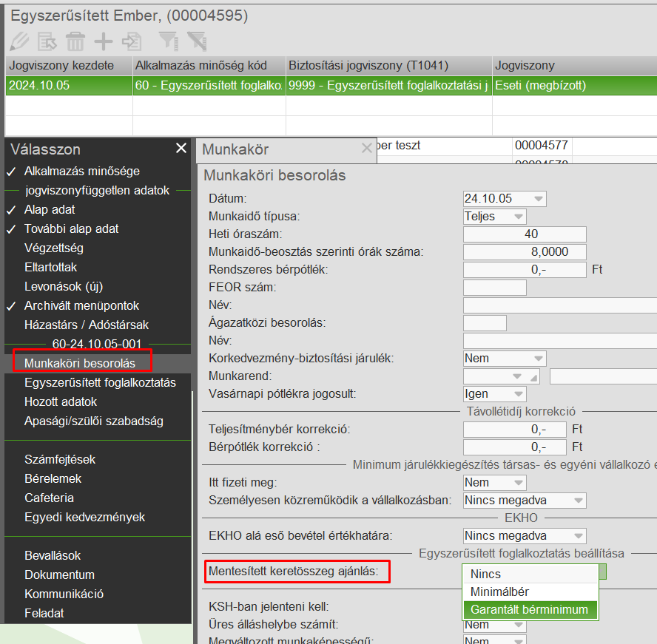Click the Teljesítménybér korrekció input field
Image resolution: width=657 pixels, height=644 pixels.
click(514, 430)
